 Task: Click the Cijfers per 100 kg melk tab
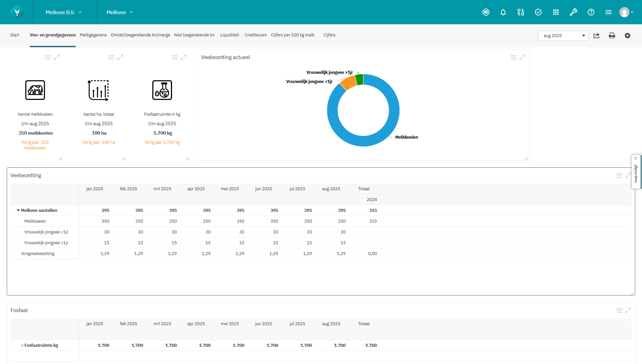292,35
